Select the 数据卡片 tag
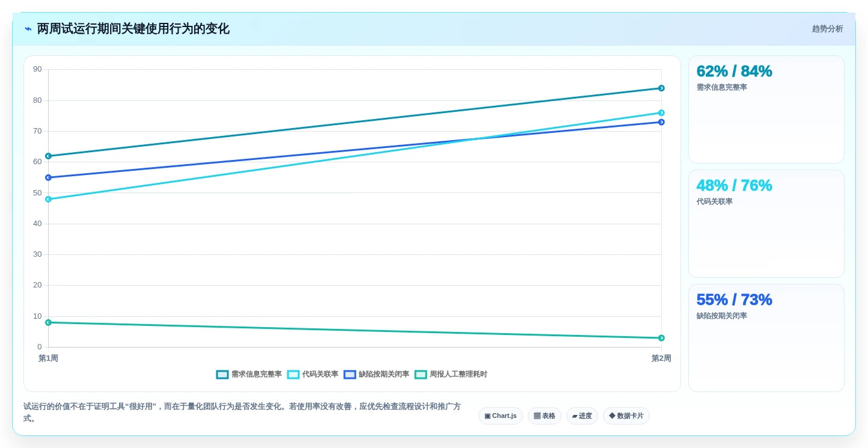 pyautogui.click(x=626, y=416)
